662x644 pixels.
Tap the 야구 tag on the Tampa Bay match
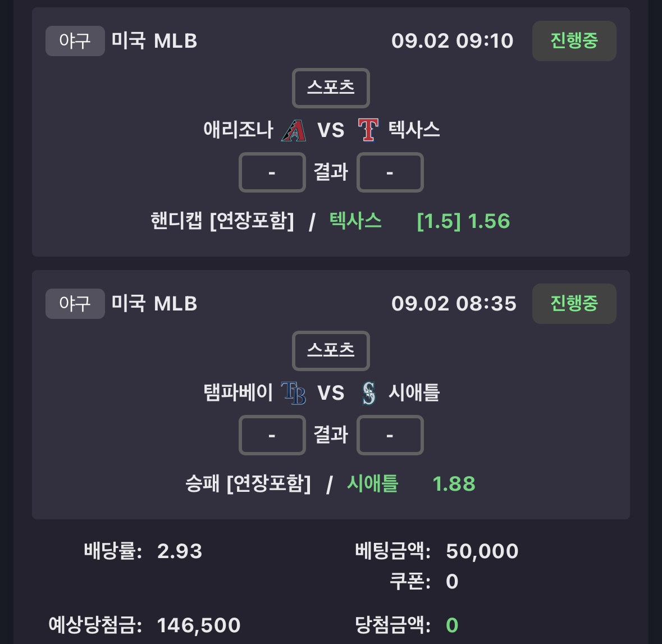[x=75, y=304]
